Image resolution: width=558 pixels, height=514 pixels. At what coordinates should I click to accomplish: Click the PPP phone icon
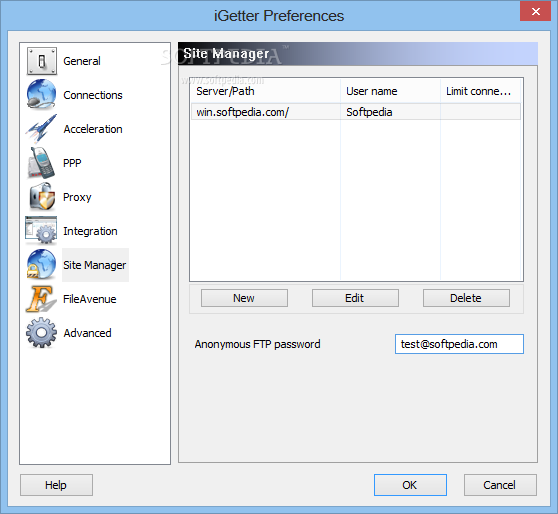pos(41,162)
